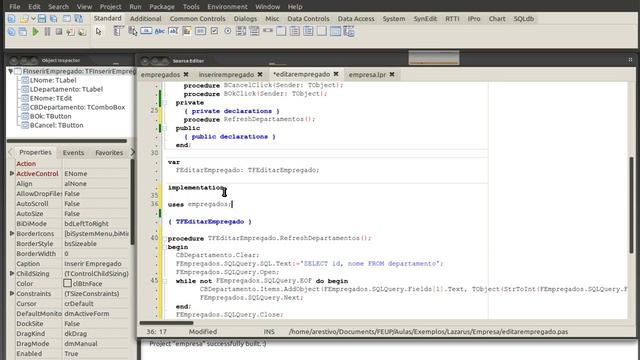Select the TScrollBar component icon
The width and height of the screenshot is (640, 360).
pos(268,31)
